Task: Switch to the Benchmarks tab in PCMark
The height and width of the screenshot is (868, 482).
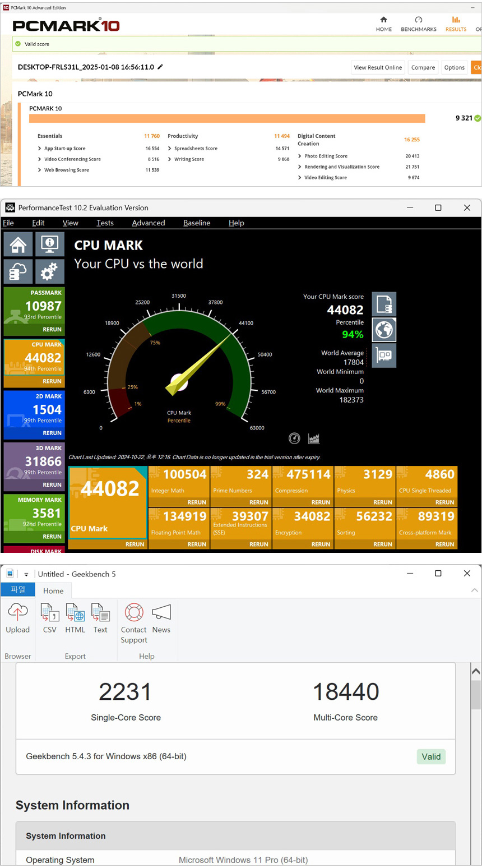Action: point(418,24)
